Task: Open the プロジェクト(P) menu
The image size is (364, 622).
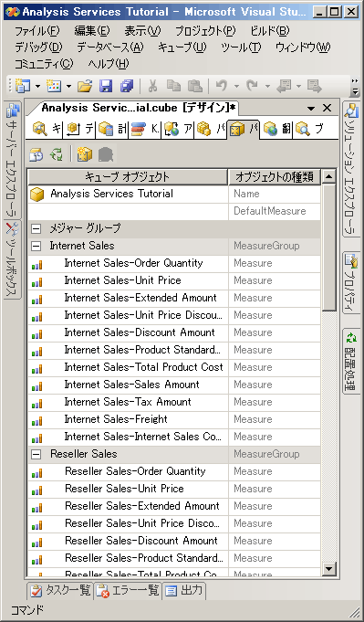Action: [x=205, y=30]
